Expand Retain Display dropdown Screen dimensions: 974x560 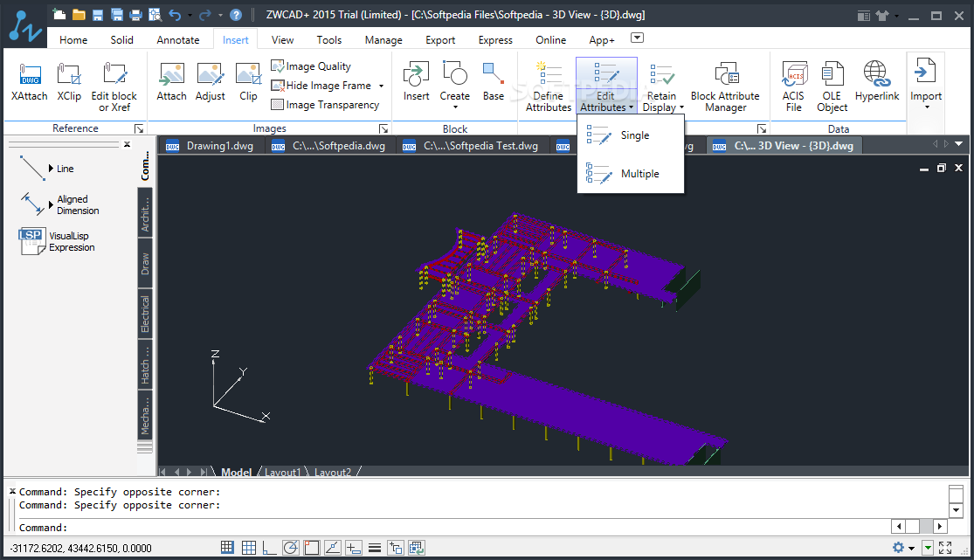click(682, 107)
